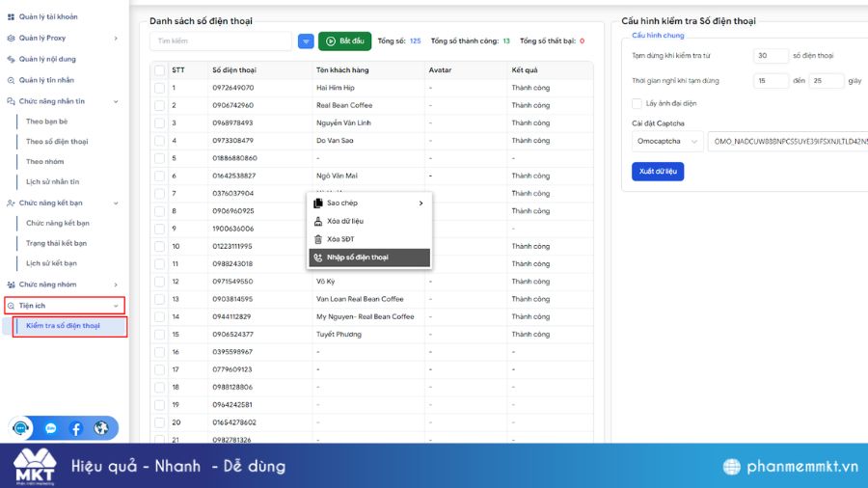Open Theo nhóm messaging item

pos(44,162)
